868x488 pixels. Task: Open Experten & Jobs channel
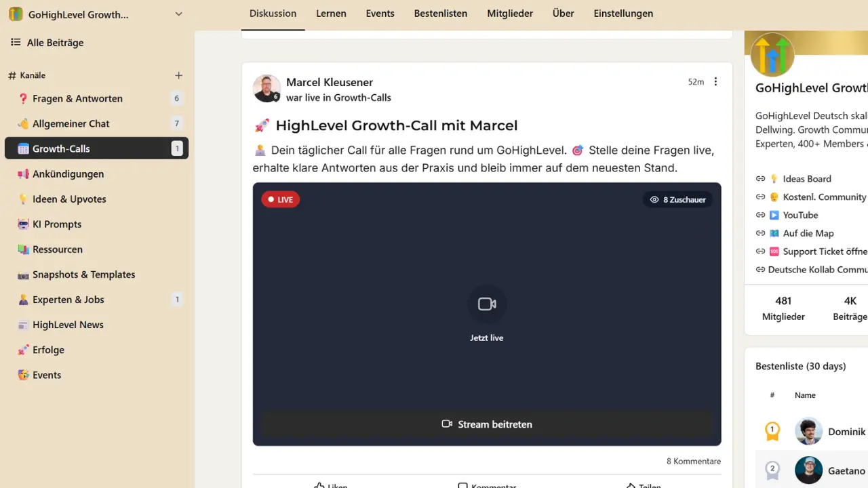tap(96, 299)
